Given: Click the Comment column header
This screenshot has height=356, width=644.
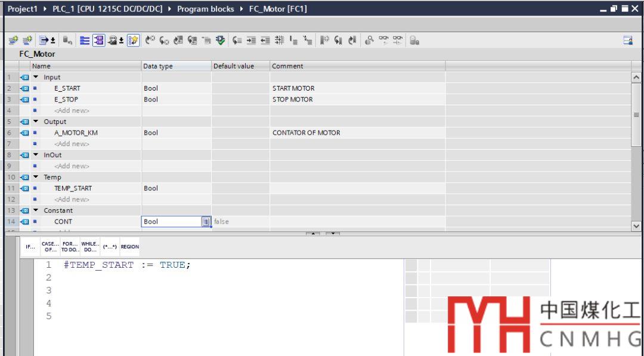Looking at the screenshot, I should [357, 66].
